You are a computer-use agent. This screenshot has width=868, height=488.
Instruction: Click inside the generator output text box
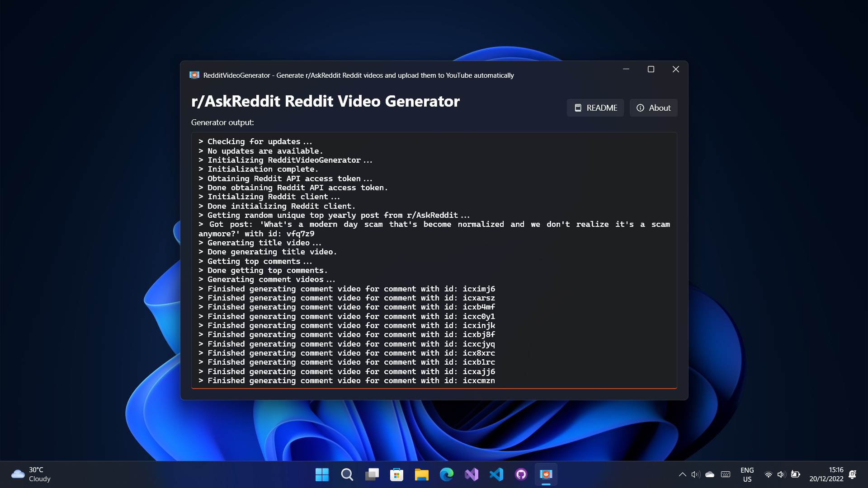click(x=434, y=260)
